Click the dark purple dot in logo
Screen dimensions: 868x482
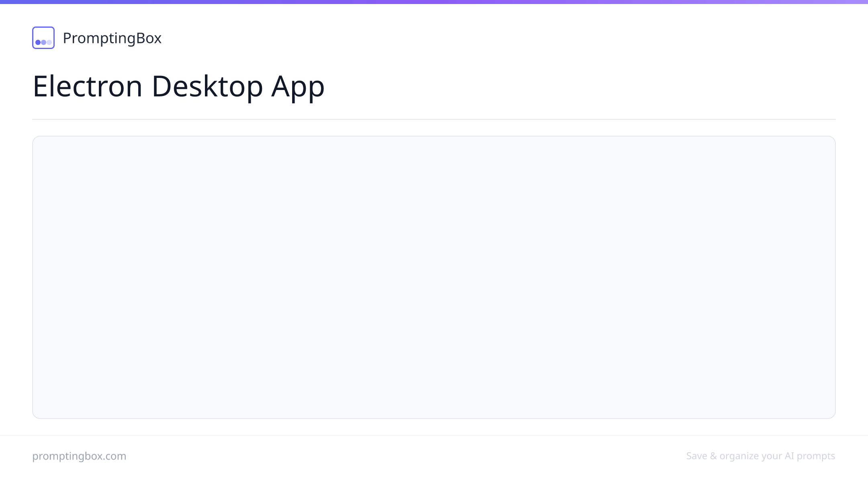click(x=38, y=42)
